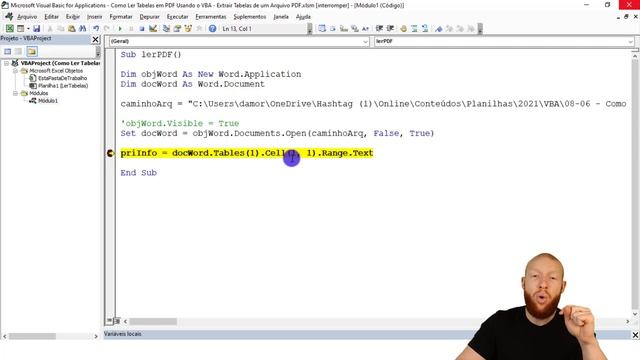The width and height of the screenshot is (640, 360).
Task: Click the Paste toolbar icon
Action: pyautogui.click(x=72, y=29)
